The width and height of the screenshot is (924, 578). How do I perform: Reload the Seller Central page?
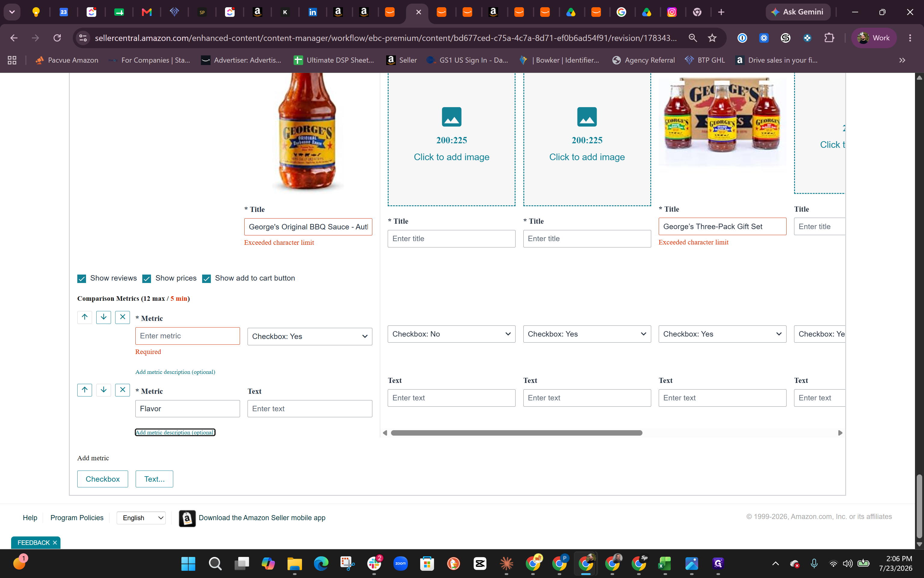click(x=57, y=38)
